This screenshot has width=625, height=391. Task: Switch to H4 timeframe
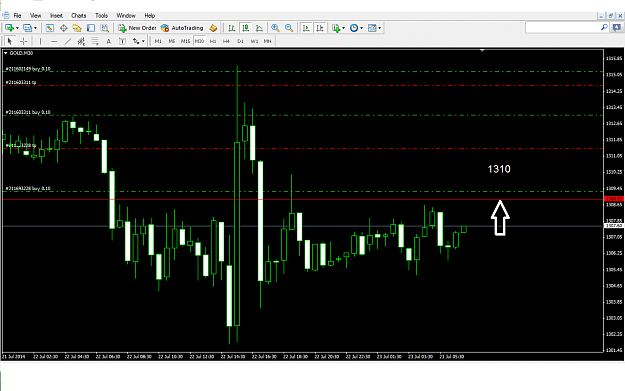pyautogui.click(x=226, y=41)
